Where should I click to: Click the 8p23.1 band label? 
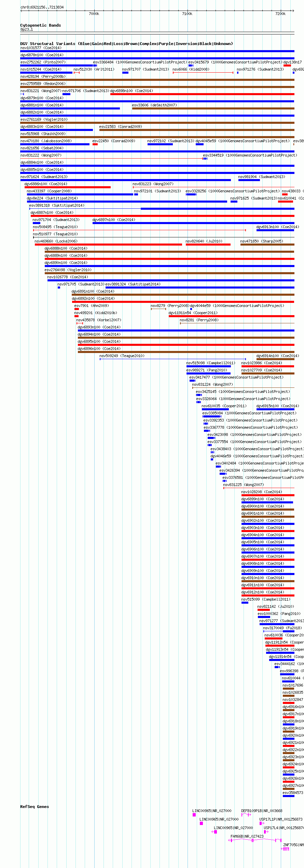pos(27,29)
